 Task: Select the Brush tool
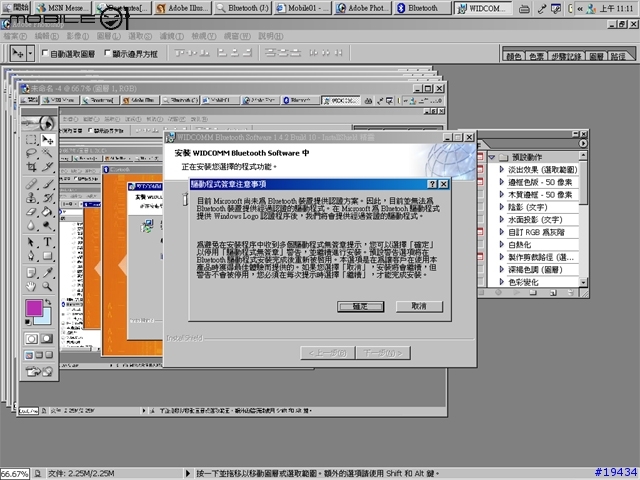(x=48, y=184)
